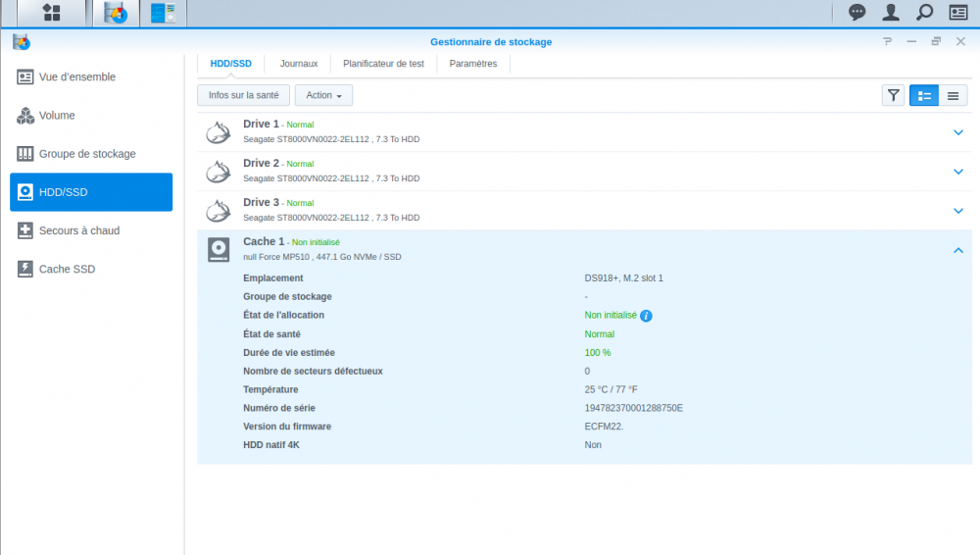The image size is (980, 555).
Task: Click info icon beside Non initialisé
Action: (x=646, y=316)
